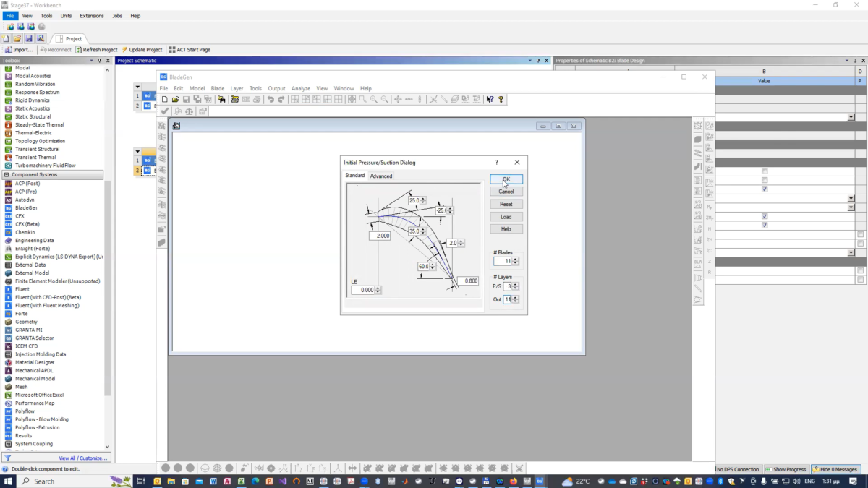Click checkmark icon in BladeGen second toolbar
Screen dimensions: 868x488
[165, 111]
